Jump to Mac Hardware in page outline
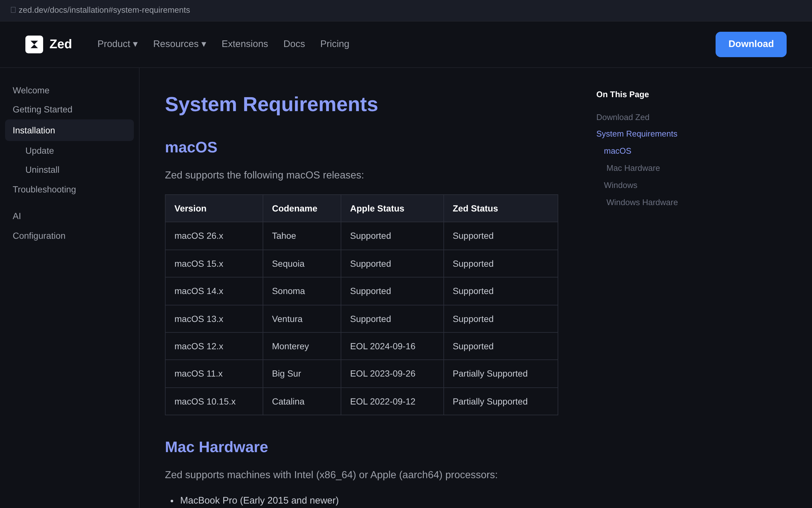Image resolution: width=812 pixels, height=508 pixels. pyautogui.click(x=633, y=168)
